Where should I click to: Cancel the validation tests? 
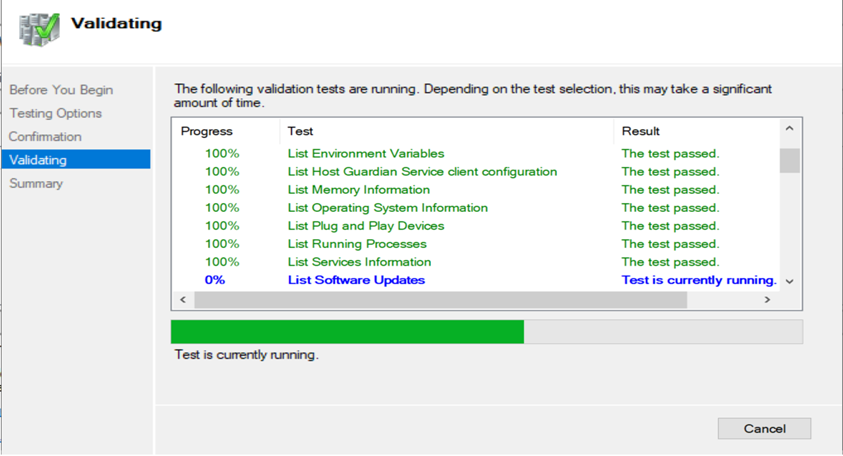(x=764, y=429)
